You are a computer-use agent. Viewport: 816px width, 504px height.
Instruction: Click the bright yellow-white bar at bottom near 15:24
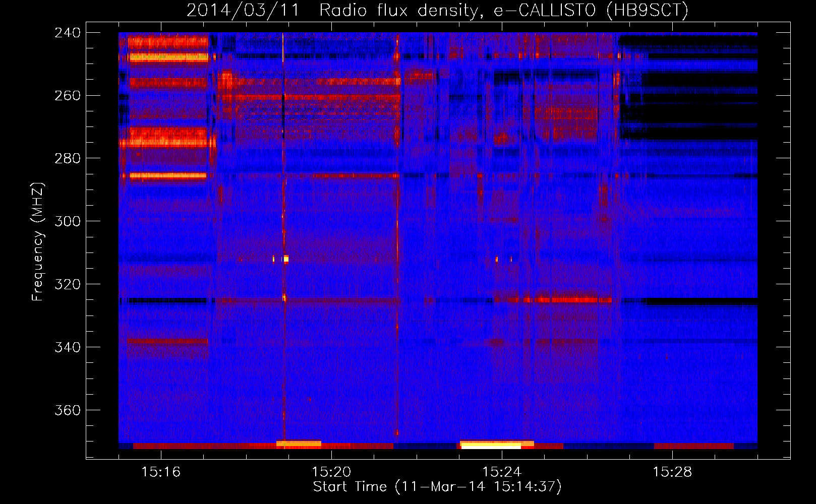(x=491, y=446)
